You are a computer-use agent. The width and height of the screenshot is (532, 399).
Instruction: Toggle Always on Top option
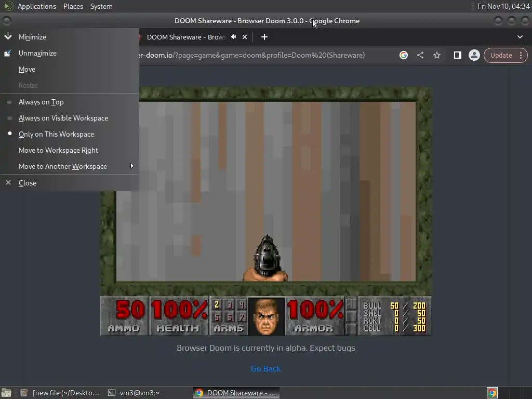[70, 102]
